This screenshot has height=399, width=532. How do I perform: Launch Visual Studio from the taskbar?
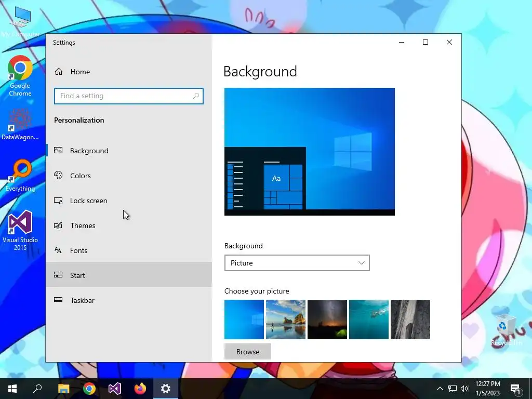pos(115,389)
